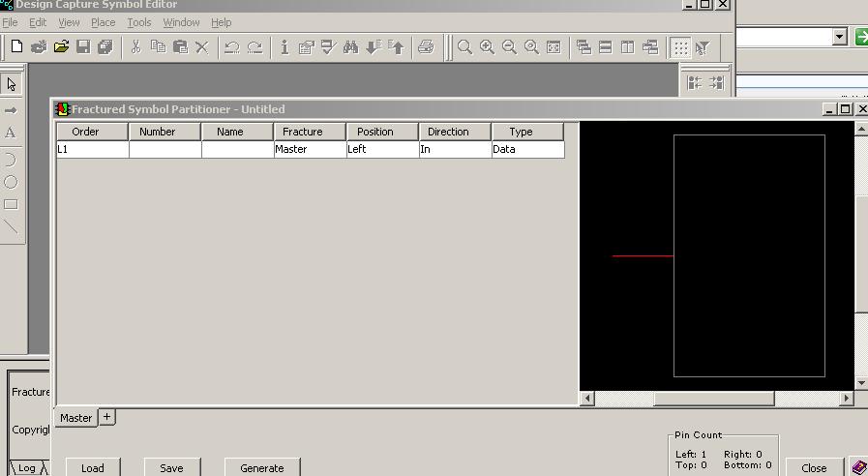Screen dimensions: 868x476
Task: Select the Pin arrow tool in left toolbar
Action: (11, 110)
